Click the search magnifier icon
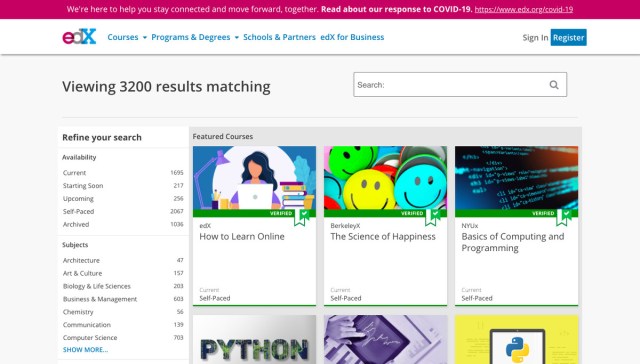The image size is (640, 364). (x=554, y=85)
